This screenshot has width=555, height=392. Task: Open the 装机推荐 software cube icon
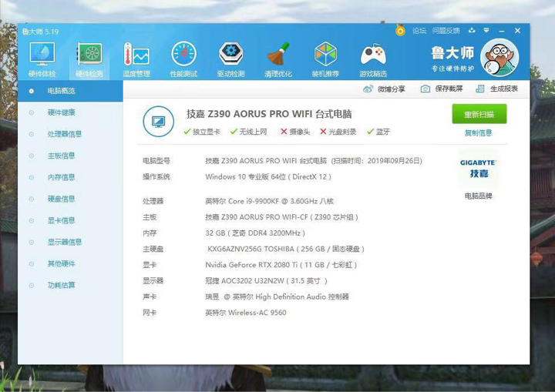[x=325, y=59]
